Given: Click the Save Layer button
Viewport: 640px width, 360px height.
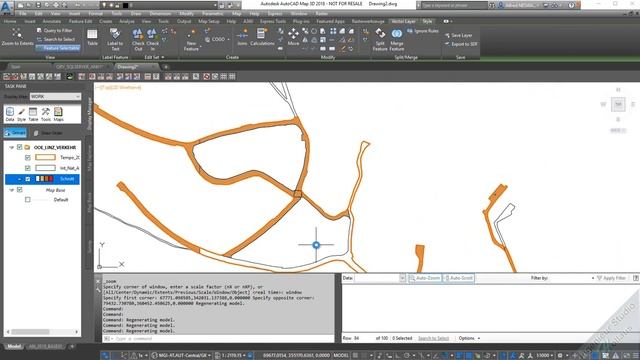Looking at the screenshot, I should click(458, 36).
